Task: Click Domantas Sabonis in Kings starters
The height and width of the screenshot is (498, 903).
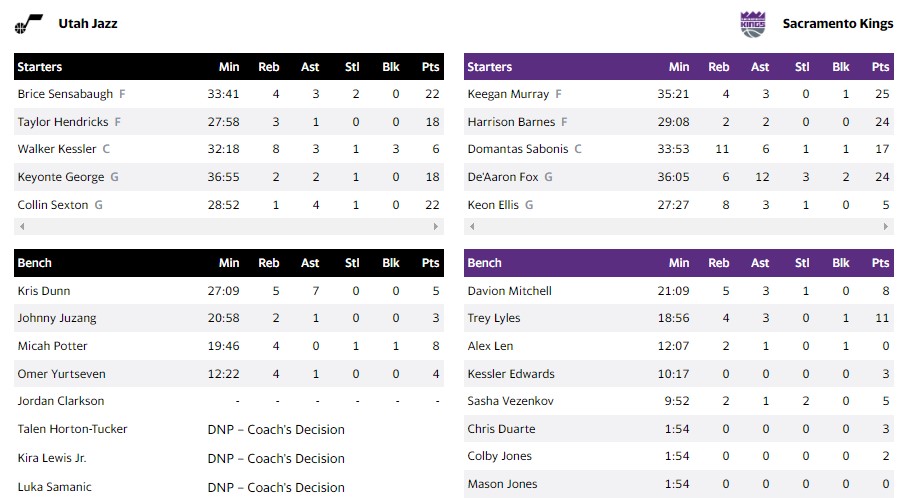Action: click(517, 149)
